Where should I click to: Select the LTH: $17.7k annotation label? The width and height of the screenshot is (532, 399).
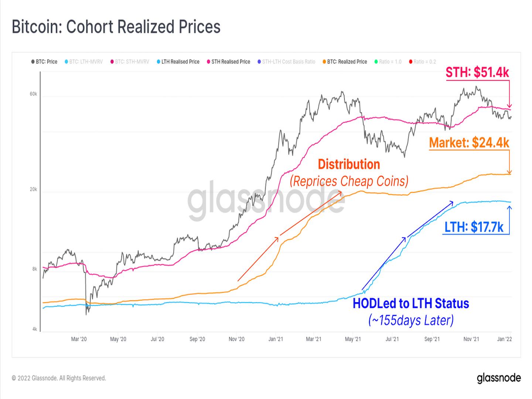click(474, 227)
